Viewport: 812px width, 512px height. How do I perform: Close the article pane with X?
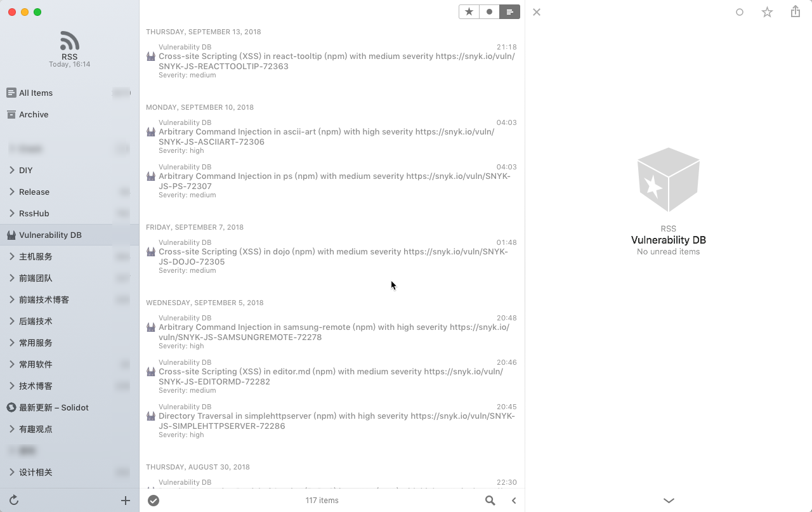[x=537, y=12]
